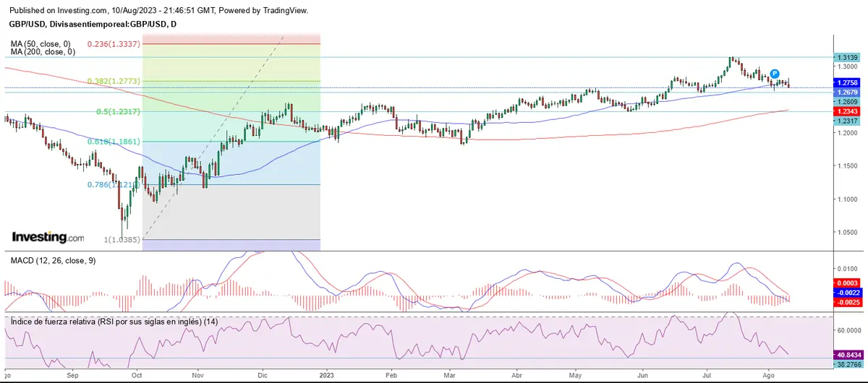Click the 1.2758 current price tag
Screen dimensions: 868x383
pyautogui.click(x=848, y=83)
